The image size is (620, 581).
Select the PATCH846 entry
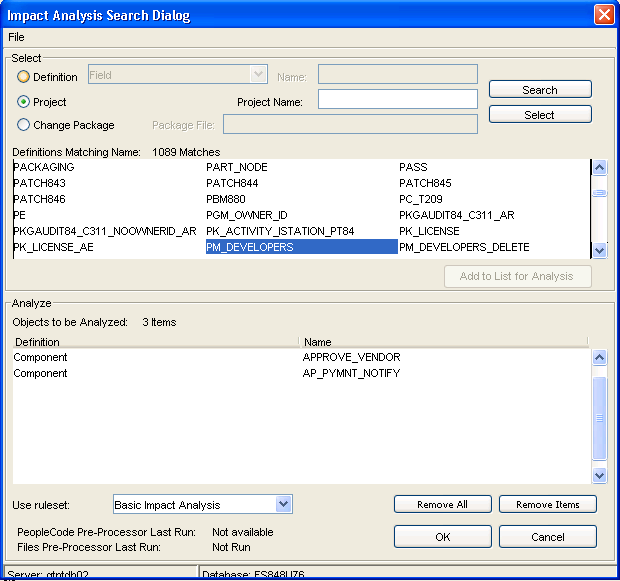click(x=40, y=199)
